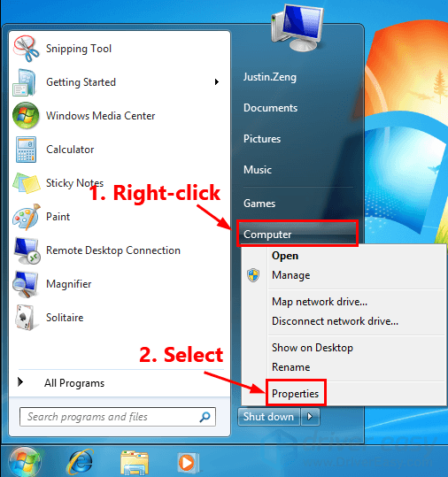This screenshot has height=477, width=448.
Task: Launch Windows Media Center from its icon
Action: (26, 116)
